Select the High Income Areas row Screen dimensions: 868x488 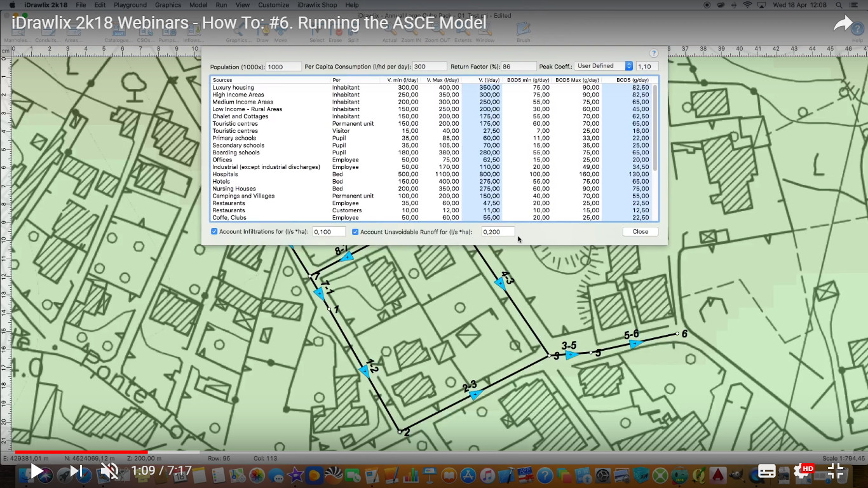click(x=431, y=95)
